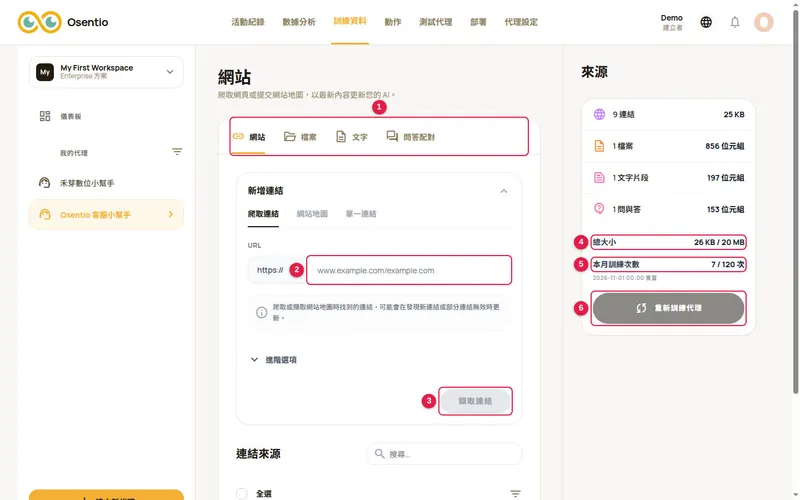Screen dimensions: 800x500
Task: Switch to 爬取連結 sub-tab
Action: pyautogui.click(x=263, y=214)
